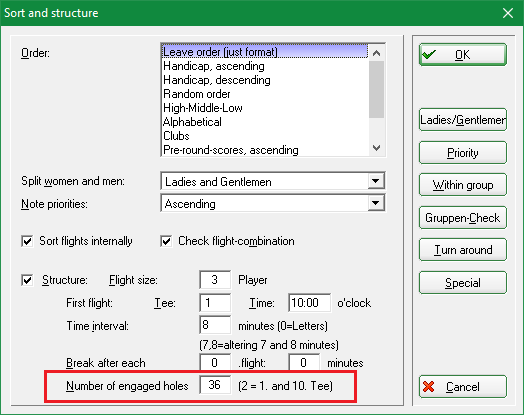
Task: Click the Within group button
Action: [x=463, y=184]
